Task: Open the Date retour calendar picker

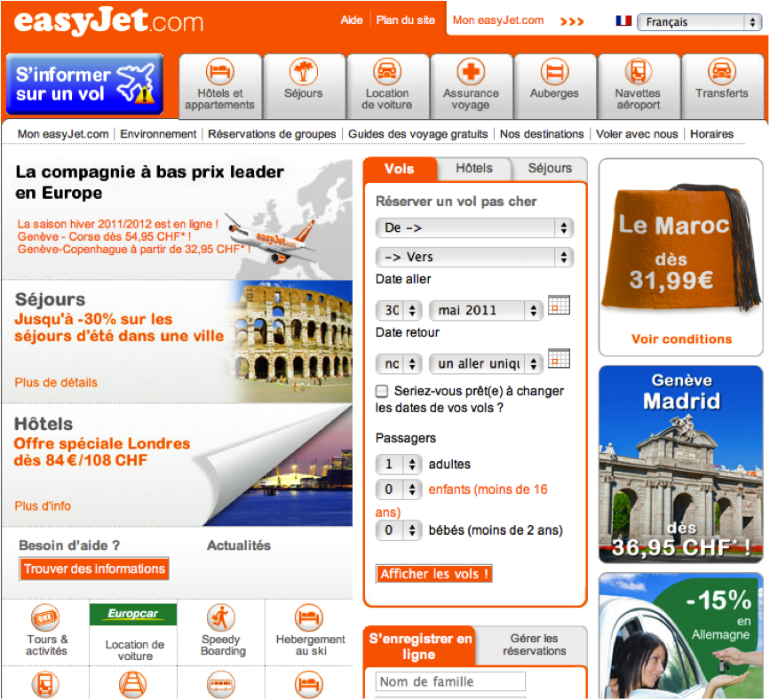Action: tap(559, 358)
